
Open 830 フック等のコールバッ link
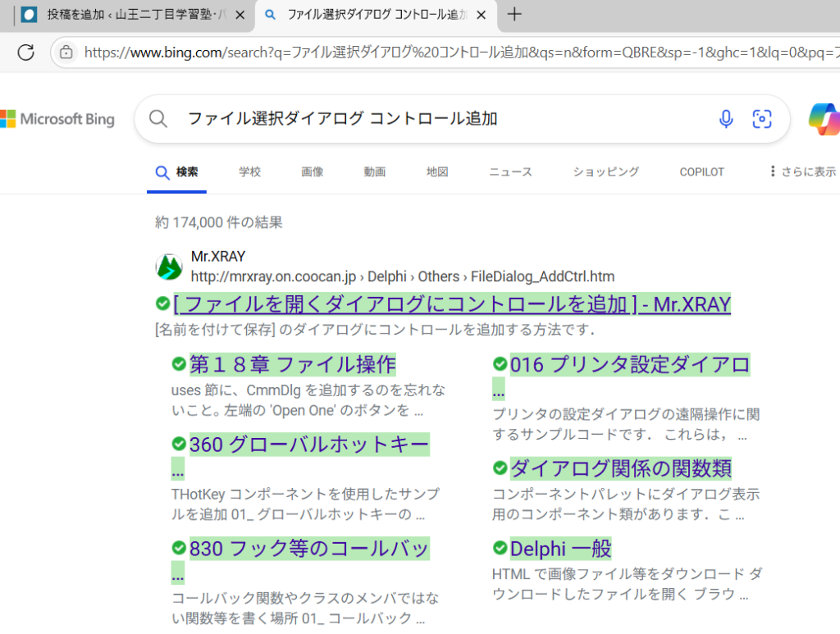(309, 549)
